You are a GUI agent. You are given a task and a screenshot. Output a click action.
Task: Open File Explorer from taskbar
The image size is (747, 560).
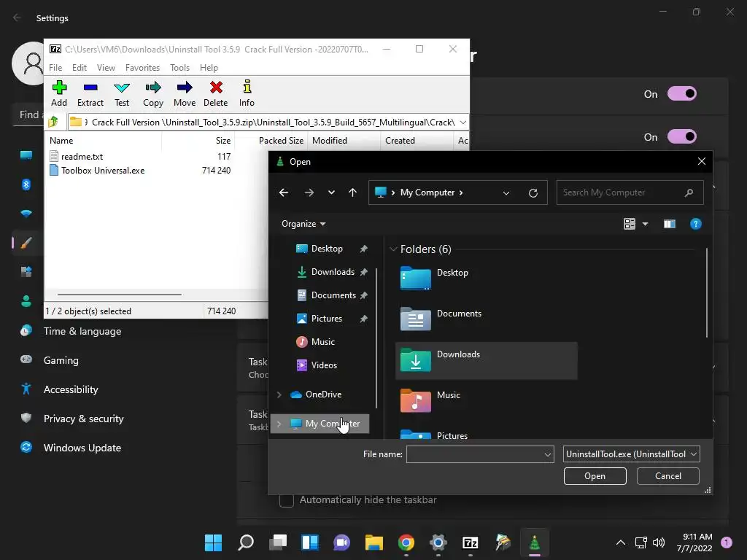374,542
